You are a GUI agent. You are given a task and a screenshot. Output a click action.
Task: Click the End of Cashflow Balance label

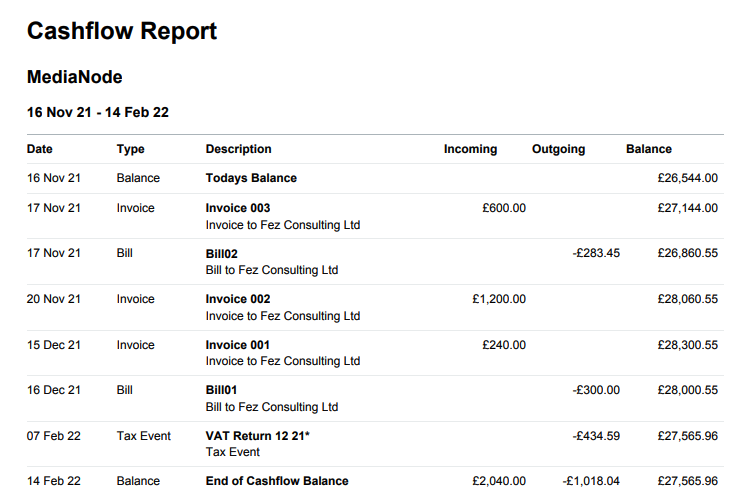click(277, 481)
